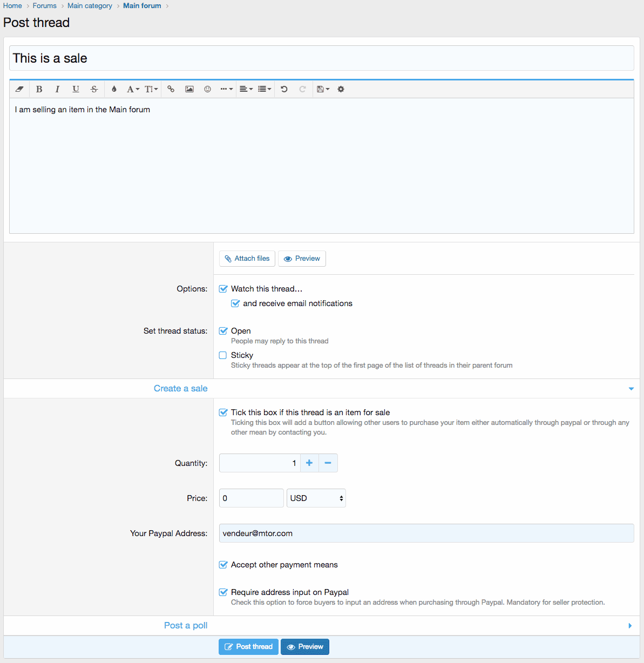Screen dimensions: 644x663
Task: Undo the last edit
Action: point(284,89)
